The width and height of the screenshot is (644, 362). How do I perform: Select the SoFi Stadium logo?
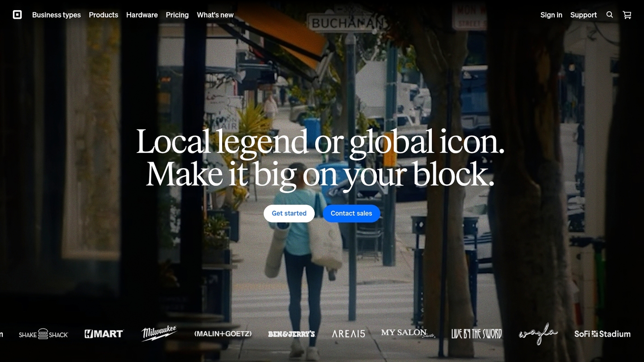tap(602, 334)
